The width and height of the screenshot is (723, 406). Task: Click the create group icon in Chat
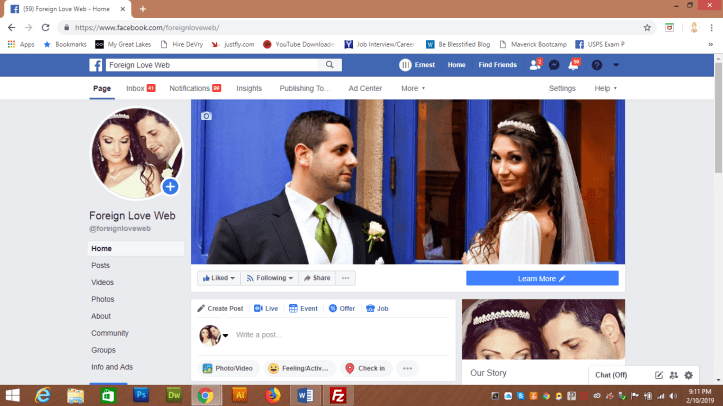[674, 375]
